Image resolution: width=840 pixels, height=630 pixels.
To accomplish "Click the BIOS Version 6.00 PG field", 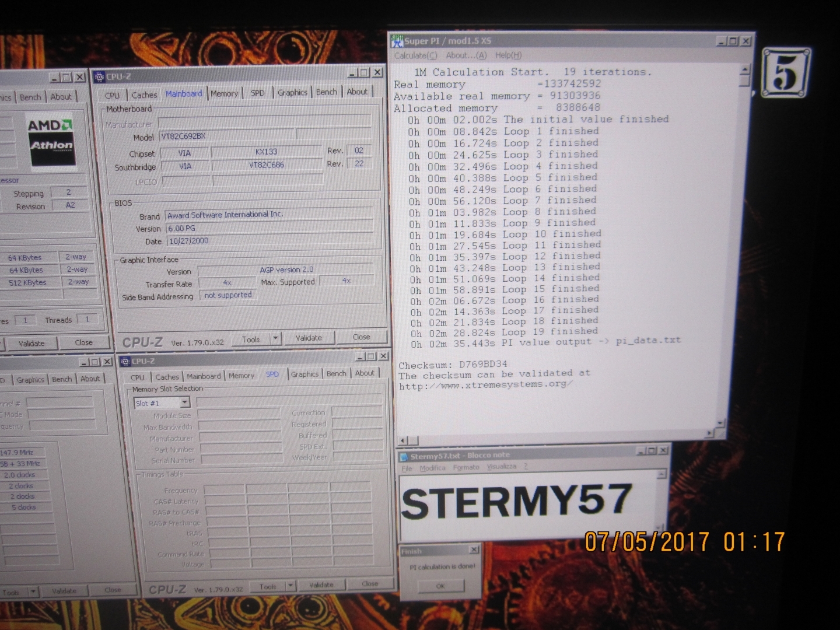I will coord(269,228).
